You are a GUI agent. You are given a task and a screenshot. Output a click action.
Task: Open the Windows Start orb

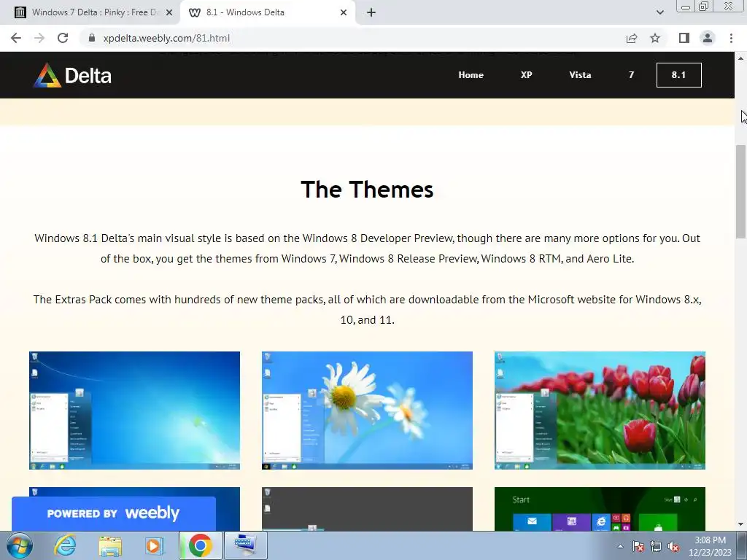20,545
